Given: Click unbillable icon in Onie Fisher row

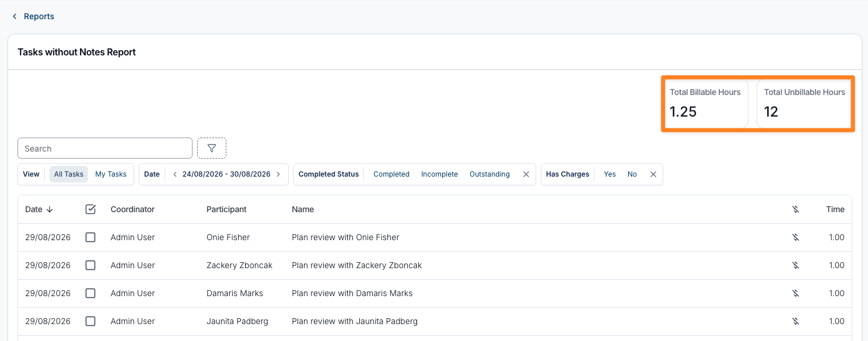Looking at the screenshot, I should [795, 237].
